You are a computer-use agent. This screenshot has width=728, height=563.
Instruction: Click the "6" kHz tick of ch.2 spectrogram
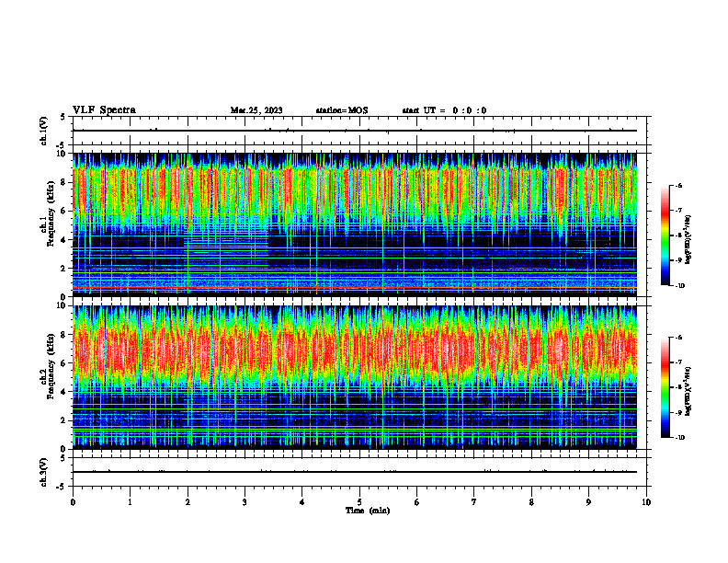(63, 363)
